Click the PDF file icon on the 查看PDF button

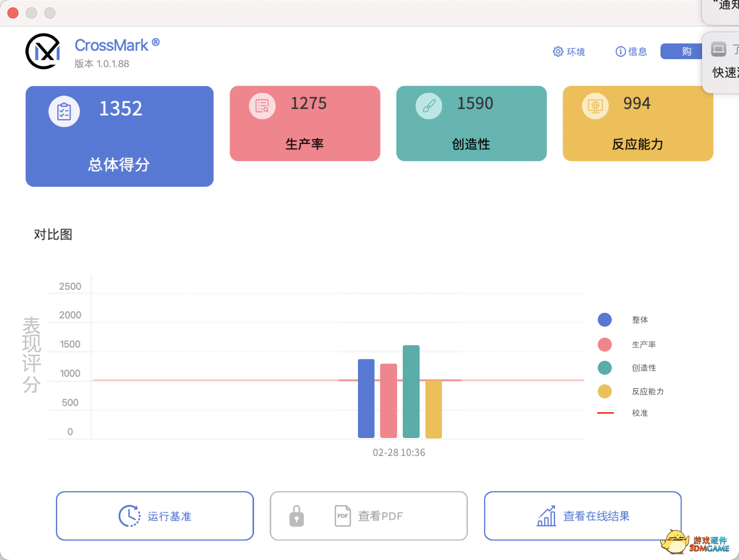click(x=342, y=516)
